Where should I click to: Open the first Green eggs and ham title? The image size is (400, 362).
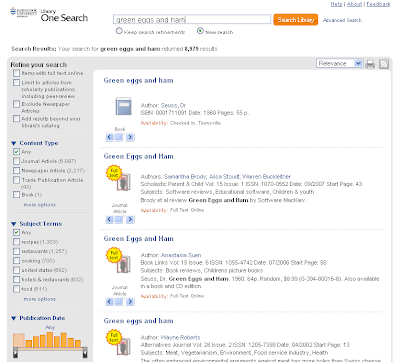(138, 80)
